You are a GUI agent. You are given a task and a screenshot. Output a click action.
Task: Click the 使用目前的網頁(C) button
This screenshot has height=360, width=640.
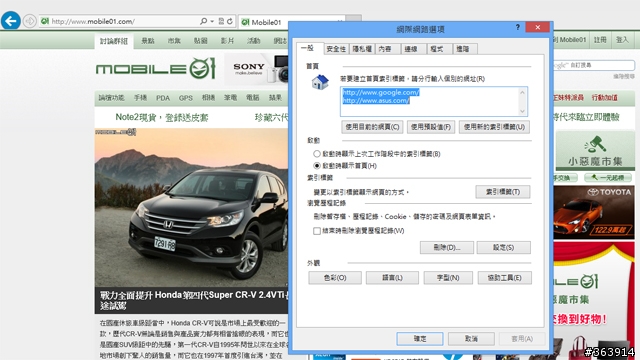pyautogui.click(x=372, y=127)
